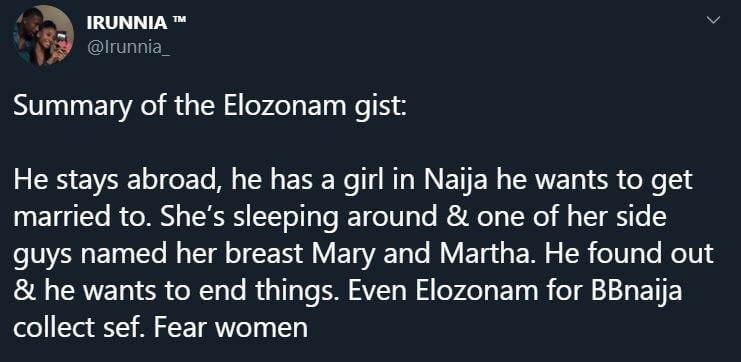Open the IRUNNIA profile picture
The width and height of the screenshot is (741, 362).
click(44, 35)
